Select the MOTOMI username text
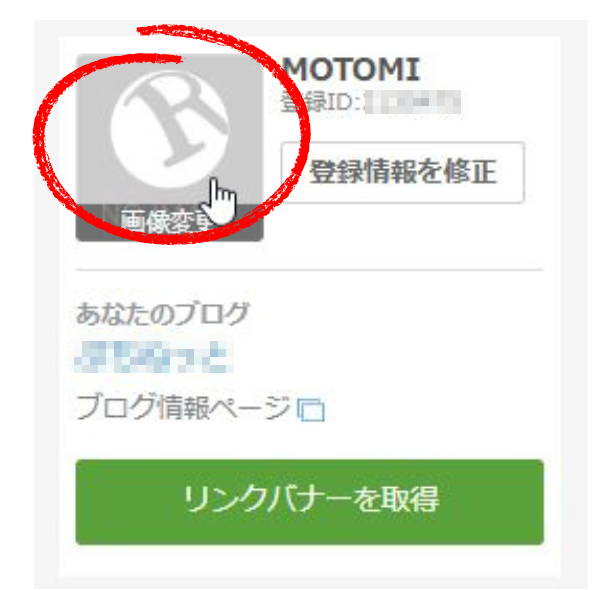This screenshot has height=590, width=593. (x=351, y=69)
